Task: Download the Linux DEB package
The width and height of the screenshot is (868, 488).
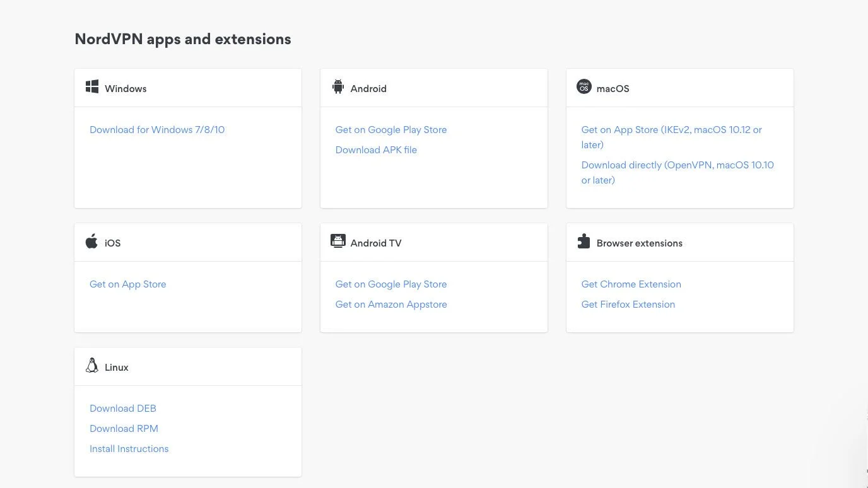Action: point(123,409)
